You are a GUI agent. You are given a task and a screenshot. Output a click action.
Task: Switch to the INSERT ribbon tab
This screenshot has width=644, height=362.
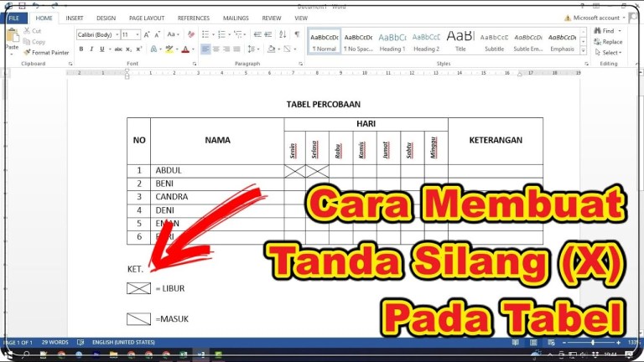tap(74, 18)
